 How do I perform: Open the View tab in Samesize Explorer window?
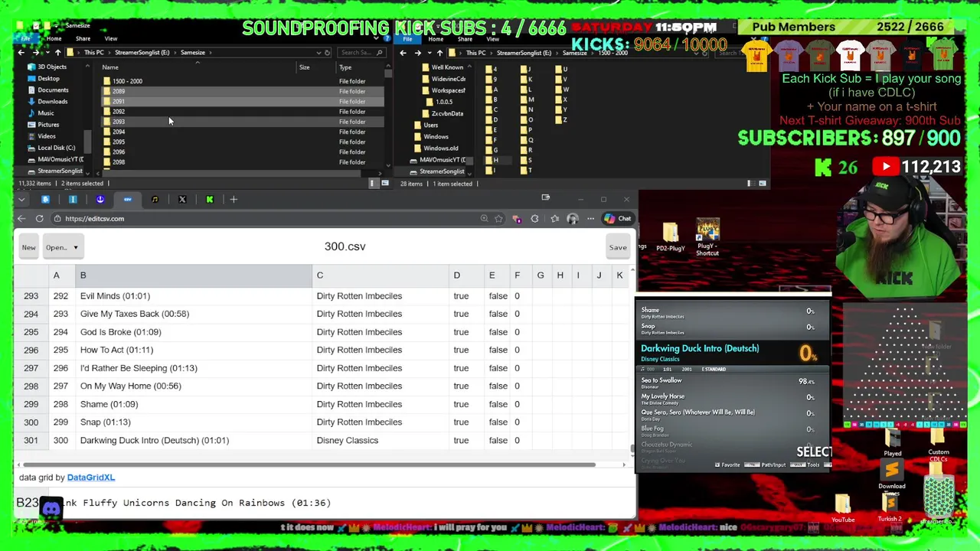point(111,38)
